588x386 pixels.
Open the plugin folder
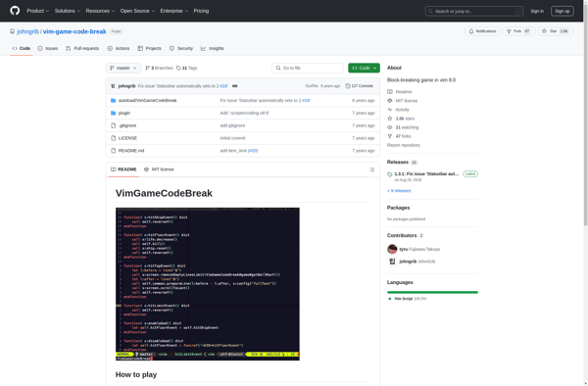pyautogui.click(x=124, y=113)
